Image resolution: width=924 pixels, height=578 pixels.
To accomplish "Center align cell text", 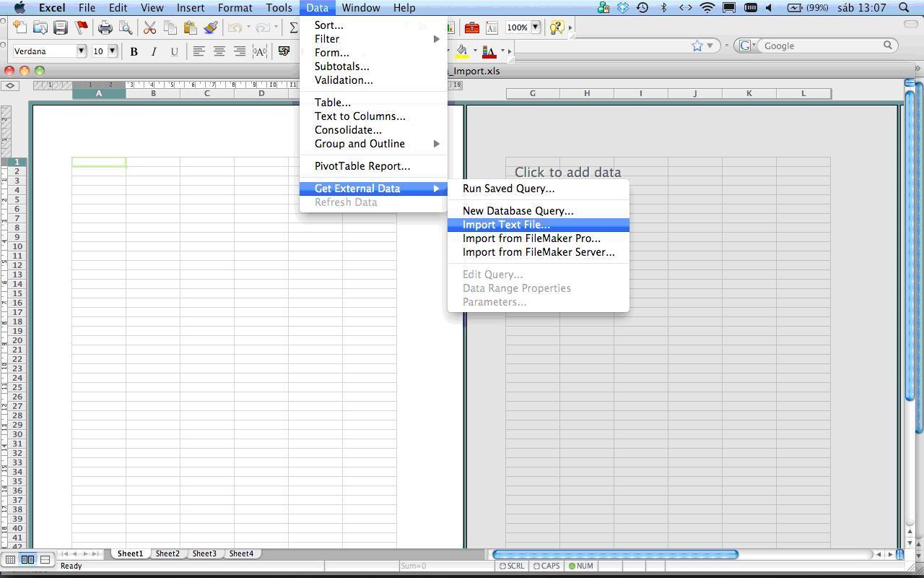I will (219, 51).
